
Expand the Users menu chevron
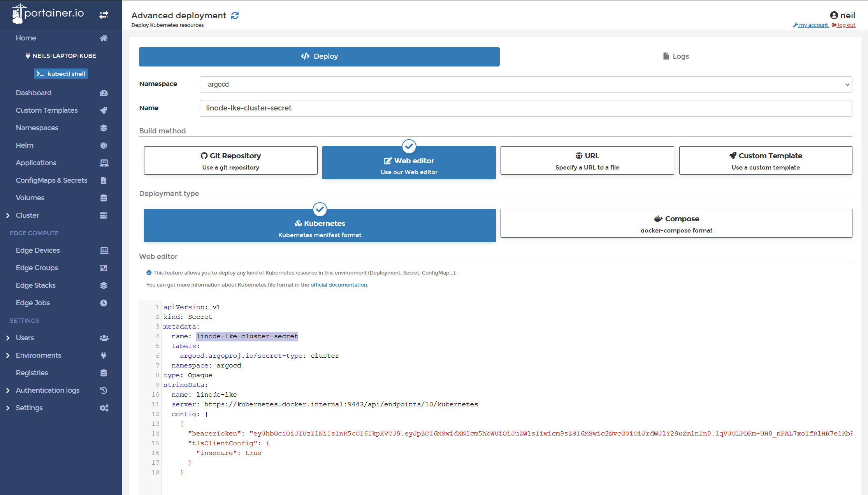point(8,338)
